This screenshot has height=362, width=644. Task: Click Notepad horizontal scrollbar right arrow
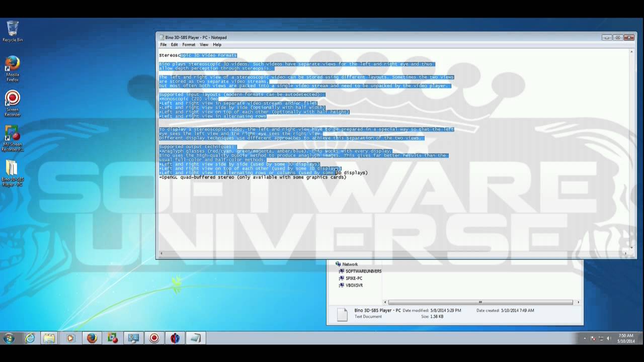click(626, 253)
